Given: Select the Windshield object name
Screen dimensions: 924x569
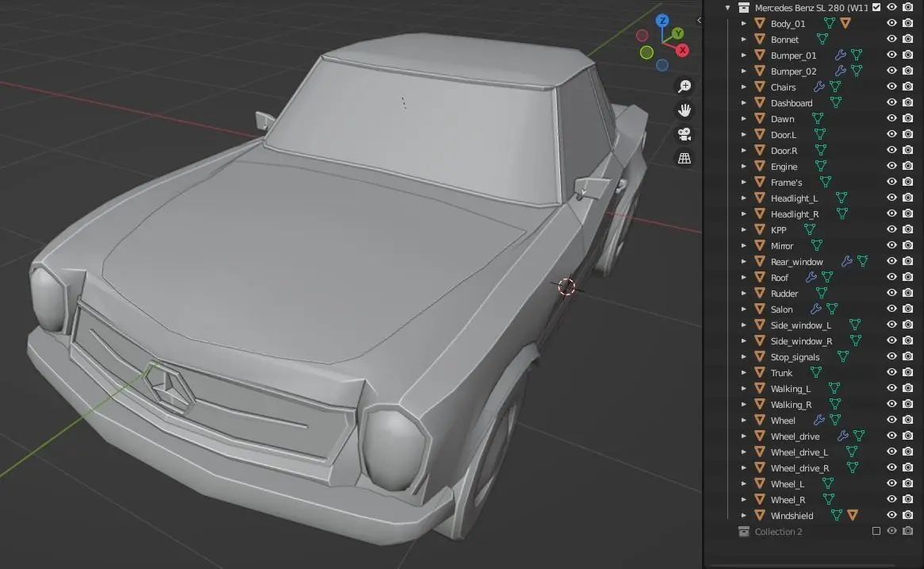Looking at the screenshot, I should tap(792, 516).
